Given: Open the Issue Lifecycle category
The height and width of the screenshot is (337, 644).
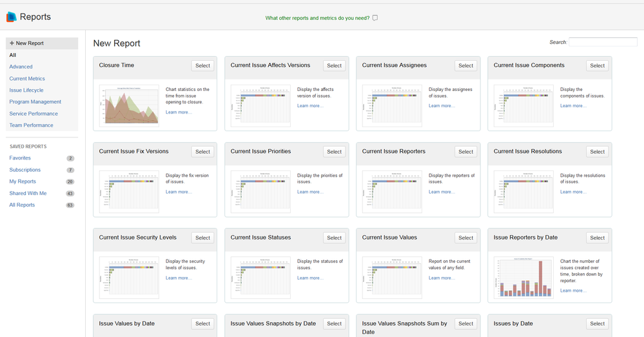Looking at the screenshot, I should pyautogui.click(x=26, y=90).
